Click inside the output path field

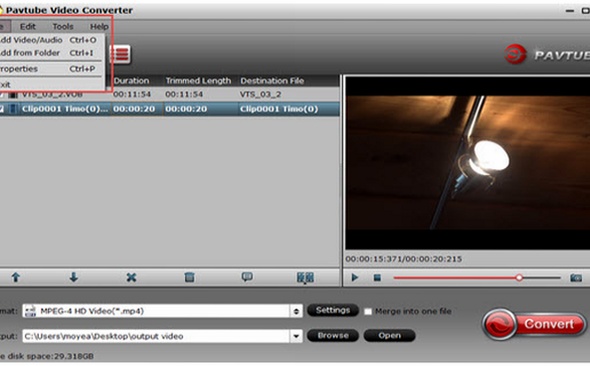coord(156,336)
